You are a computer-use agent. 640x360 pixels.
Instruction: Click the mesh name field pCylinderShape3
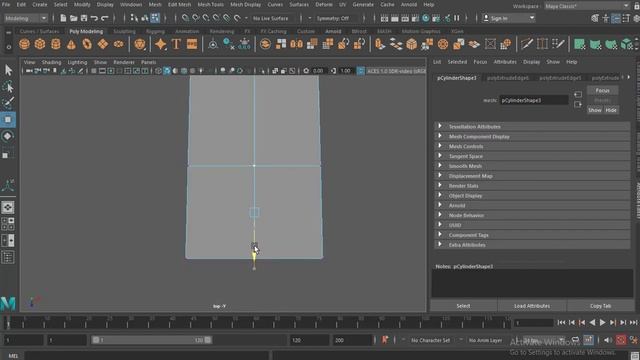click(534, 100)
